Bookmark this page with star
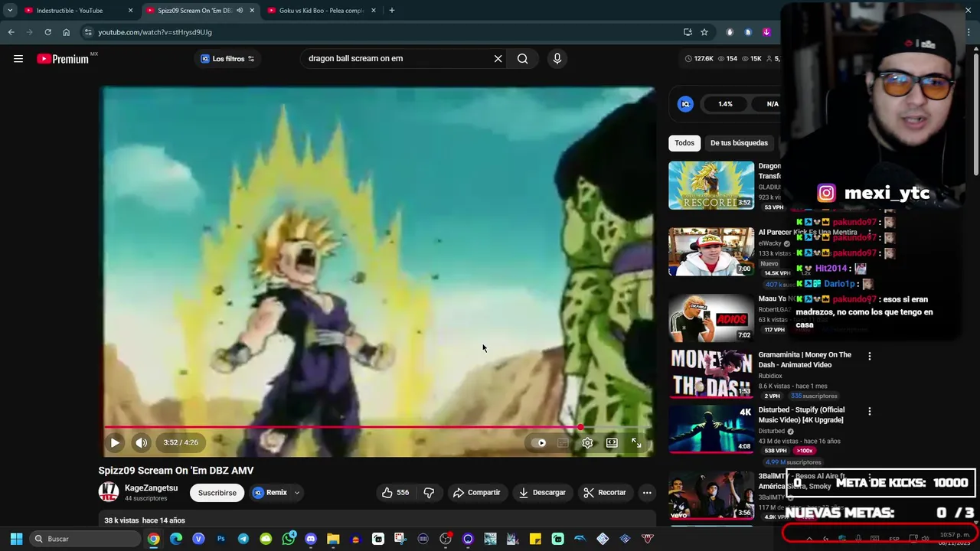980x551 pixels. point(704,32)
